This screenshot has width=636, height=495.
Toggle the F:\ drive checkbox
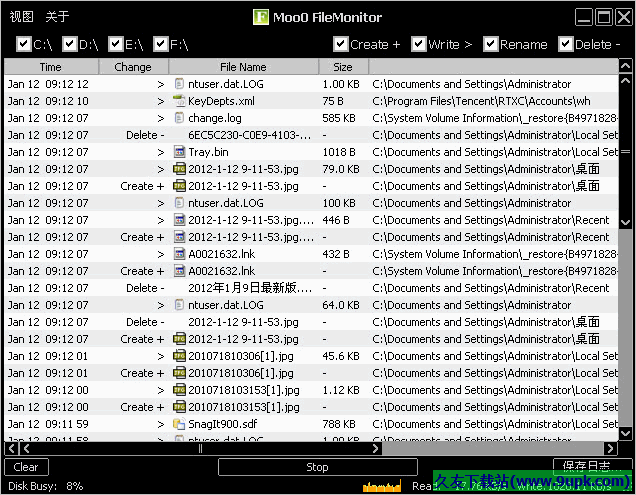(161, 44)
